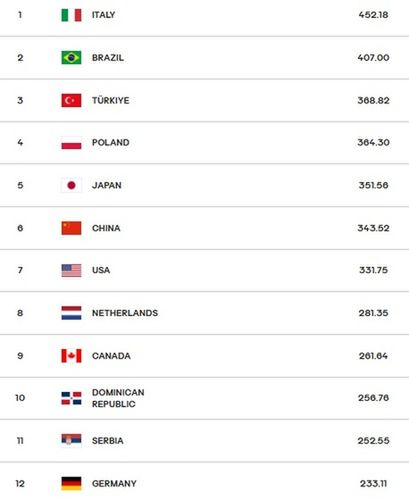Screen dimensions: 409x499
Task: Click Germany's 233.11 points score
Action: coord(373,483)
